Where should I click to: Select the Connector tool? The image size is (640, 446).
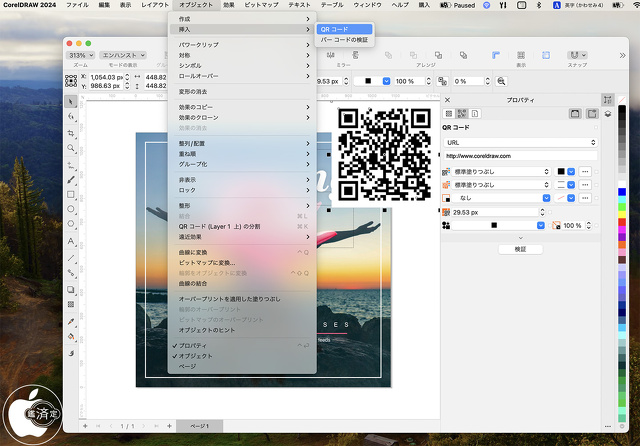[x=71, y=272]
